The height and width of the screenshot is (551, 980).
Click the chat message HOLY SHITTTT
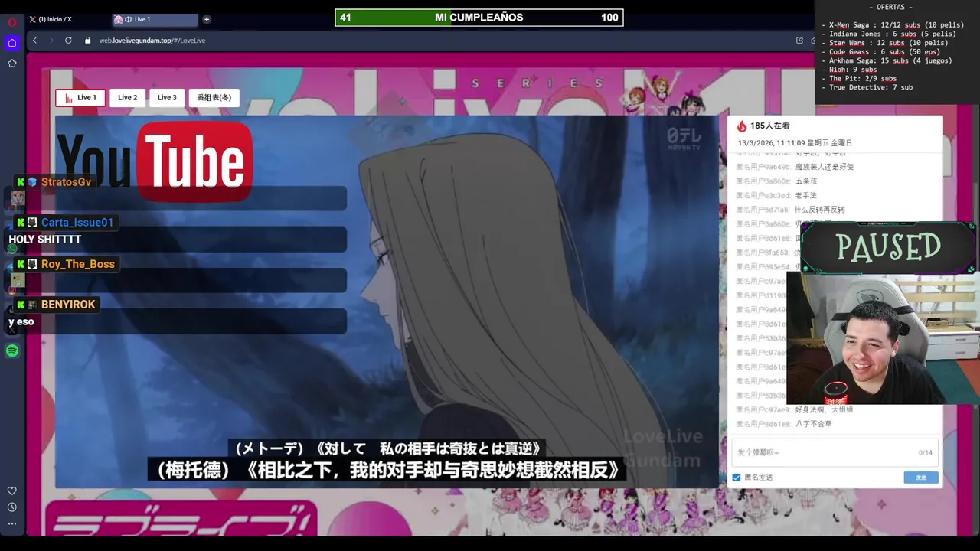coord(45,240)
